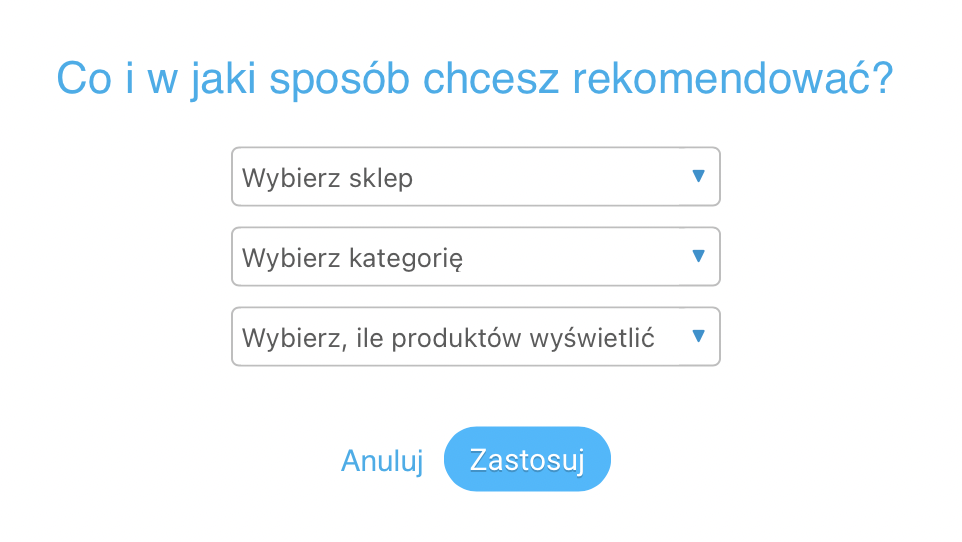This screenshot has width=962, height=542.
Task: Expand the product quantity combo box
Action: pos(475,336)
